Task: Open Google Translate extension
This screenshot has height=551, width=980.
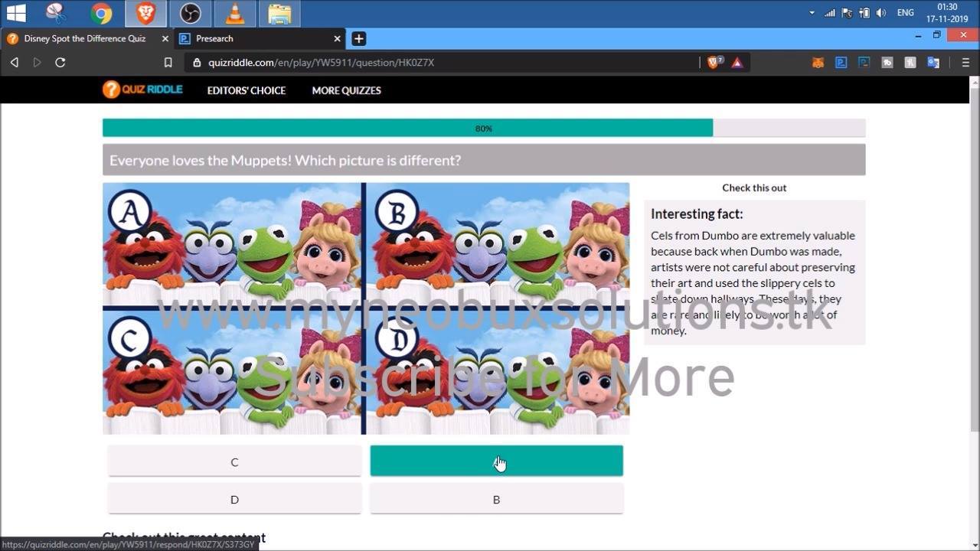Action: point(933,63)
